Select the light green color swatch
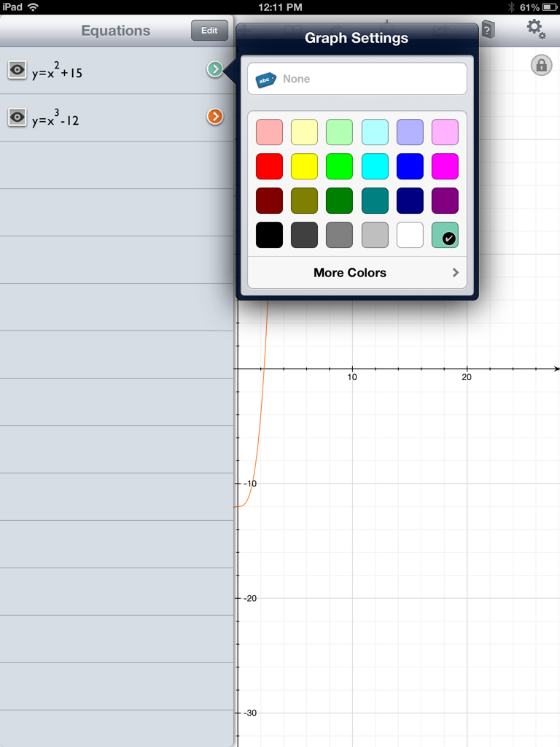The image size is (560, 747). pyautogui.click(x=340, y=132)
